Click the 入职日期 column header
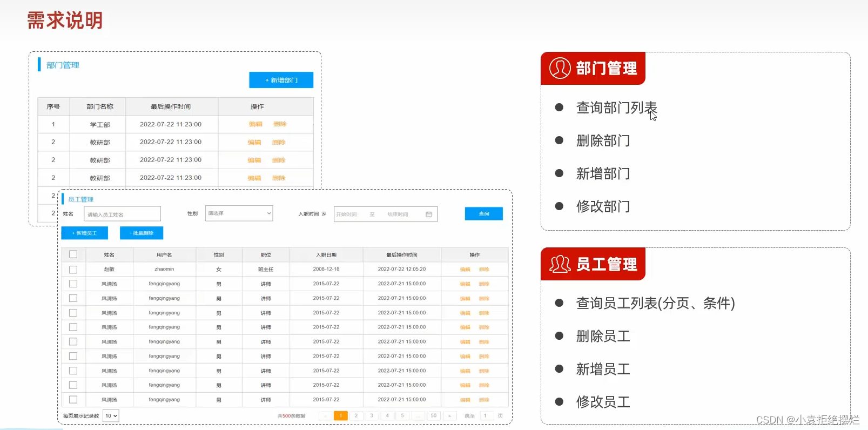This screenshot has width=868, height=430. coord(326,255)
